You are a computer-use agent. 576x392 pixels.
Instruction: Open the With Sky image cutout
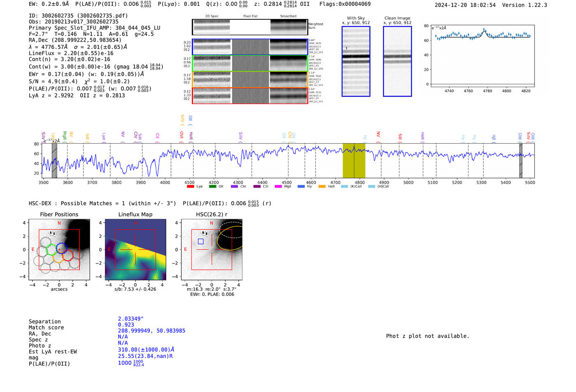pos(356,61)
